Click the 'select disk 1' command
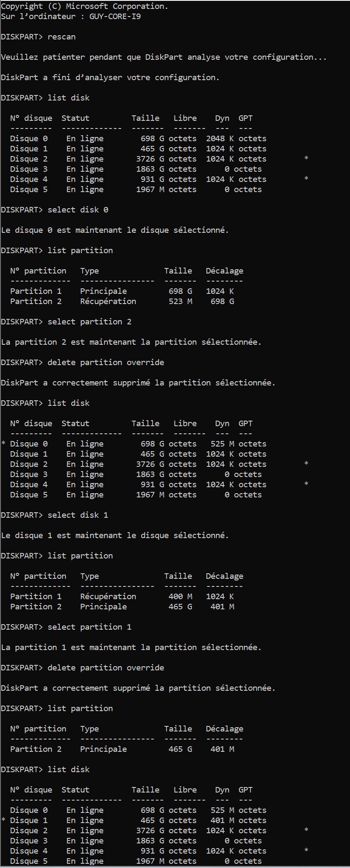 78,515
